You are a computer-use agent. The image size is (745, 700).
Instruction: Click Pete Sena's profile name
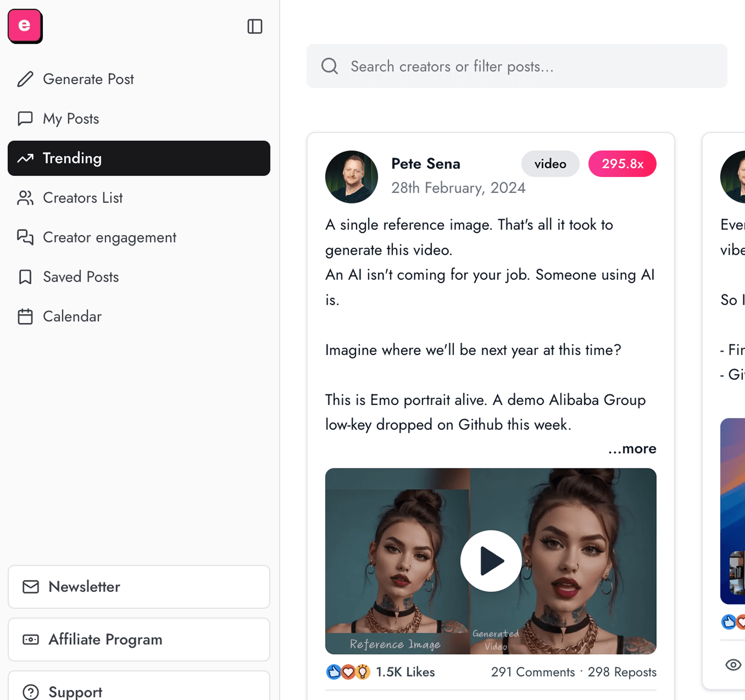tap(425, 163)
